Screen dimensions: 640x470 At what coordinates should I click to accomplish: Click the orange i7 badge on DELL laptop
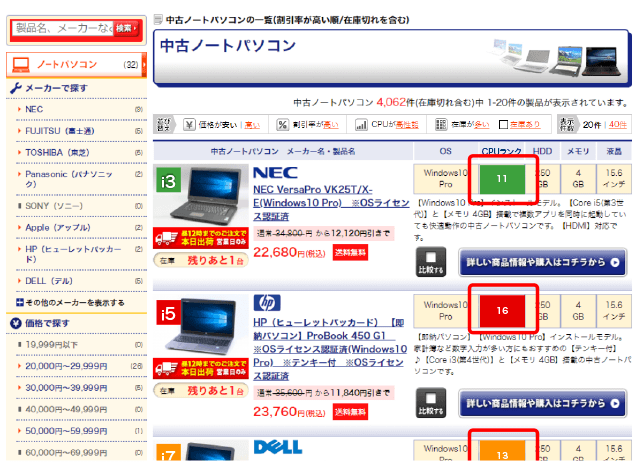[168, 453]
